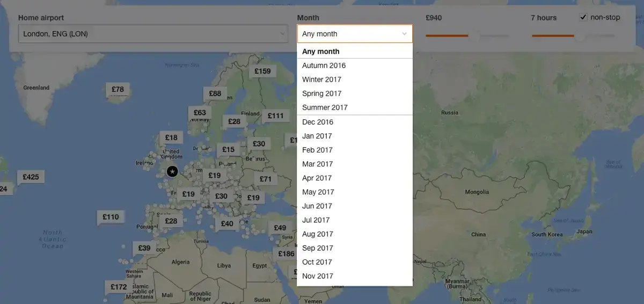Click the £159 price marker

262,71
